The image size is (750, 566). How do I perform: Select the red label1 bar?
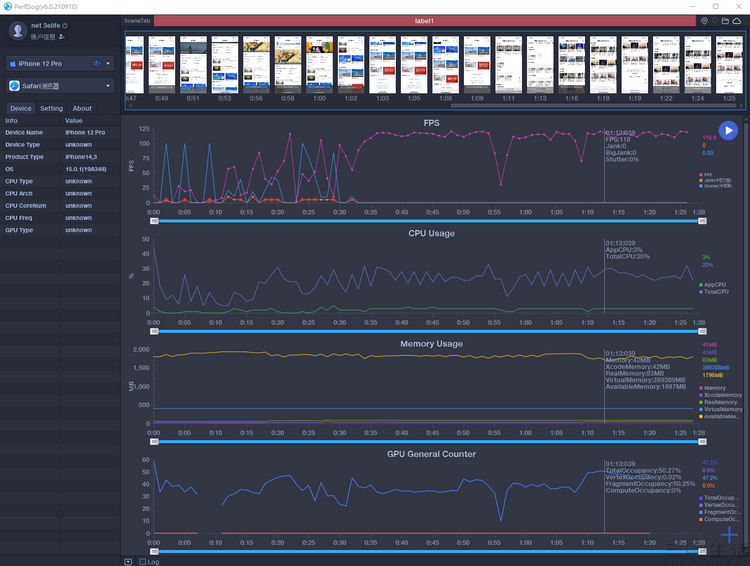click(424, 21)
